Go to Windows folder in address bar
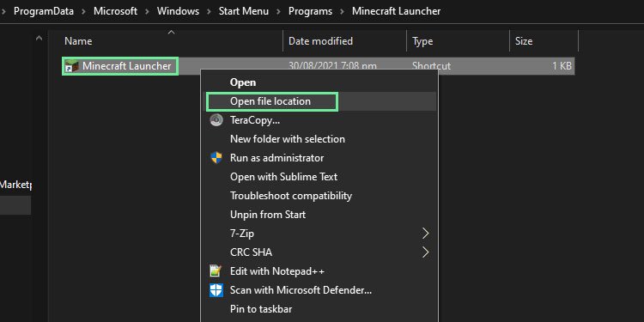The height and width of the screenshot is (322, 644). pos(178,11)
